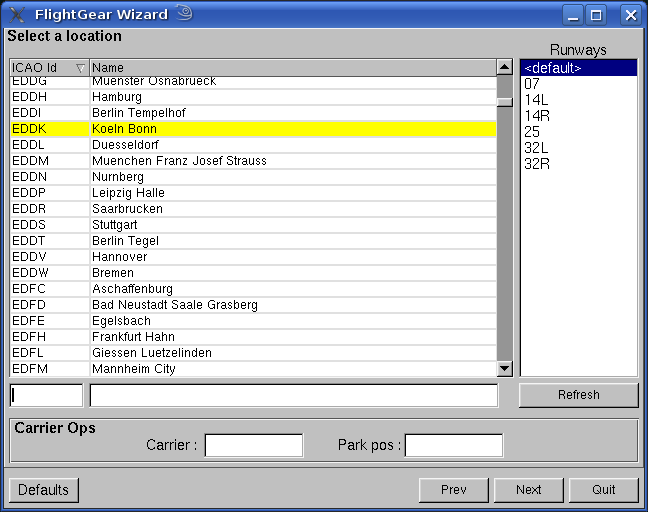Click the ICAO Id column header
This screenshot has width=648, height=512.
[x=50, y=67]
